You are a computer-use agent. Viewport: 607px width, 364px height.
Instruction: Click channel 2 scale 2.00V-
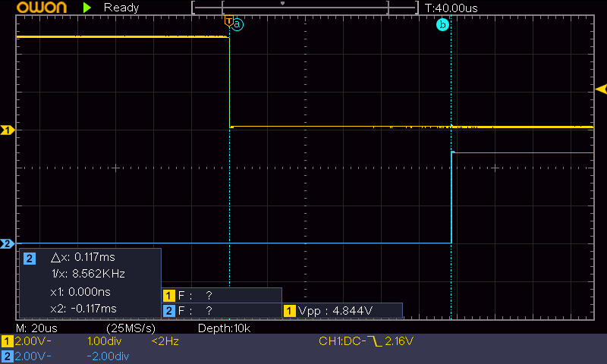pos(33,356)
